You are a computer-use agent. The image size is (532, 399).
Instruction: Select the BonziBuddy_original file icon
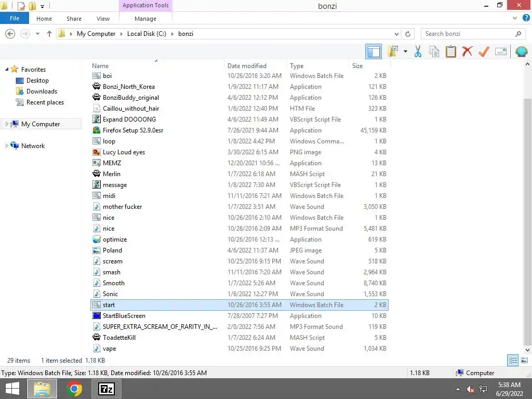(96, 97)
